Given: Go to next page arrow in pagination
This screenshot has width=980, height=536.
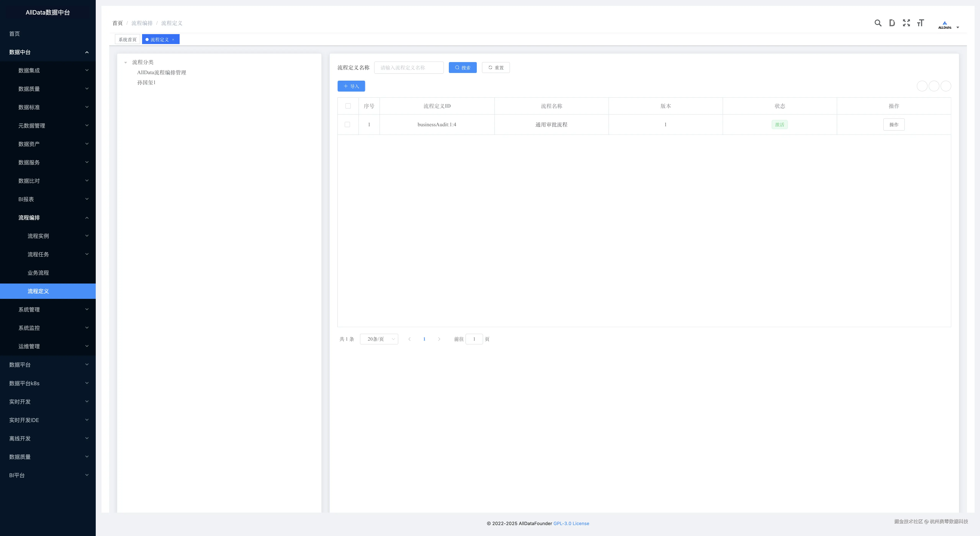Looking at the screenshot, I should (439, 339).
